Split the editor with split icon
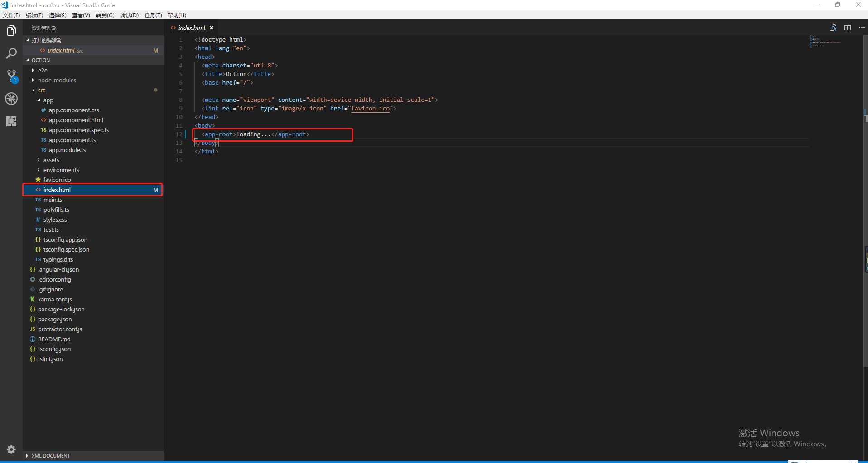Viewport: 868px width, 463px height. 848,28
